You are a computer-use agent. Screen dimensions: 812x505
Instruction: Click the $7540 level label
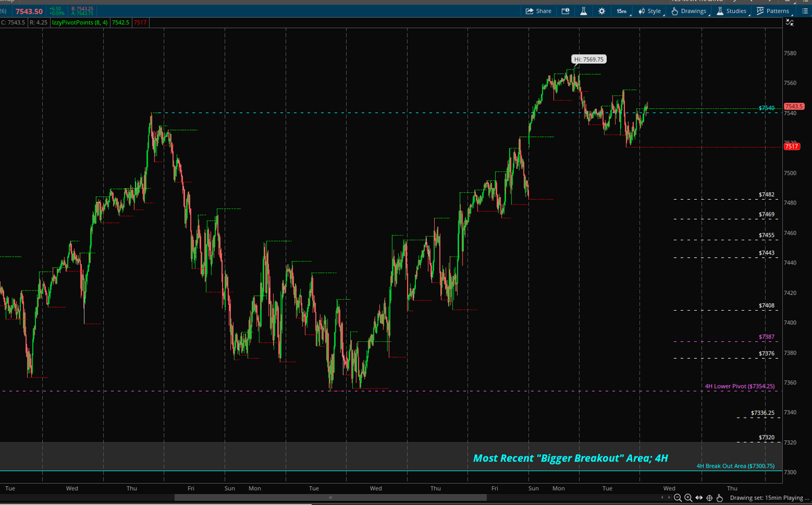click(x=767, y=108)
